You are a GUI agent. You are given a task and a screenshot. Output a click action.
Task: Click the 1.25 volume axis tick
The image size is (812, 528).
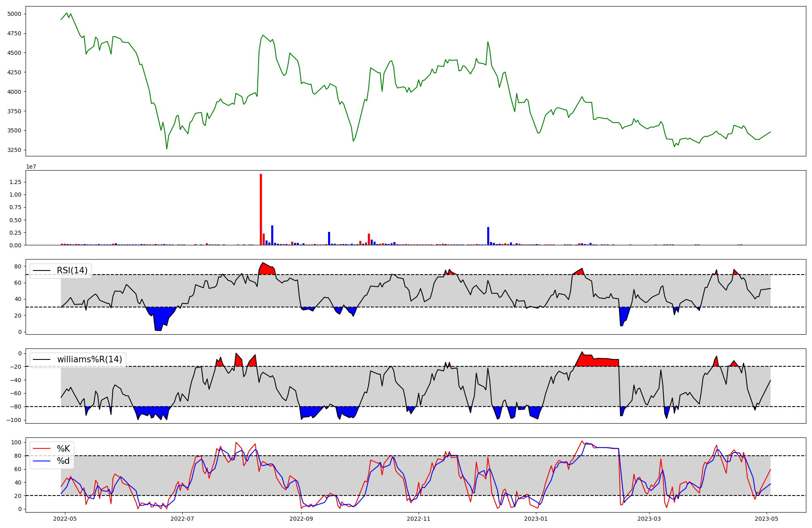15,182
